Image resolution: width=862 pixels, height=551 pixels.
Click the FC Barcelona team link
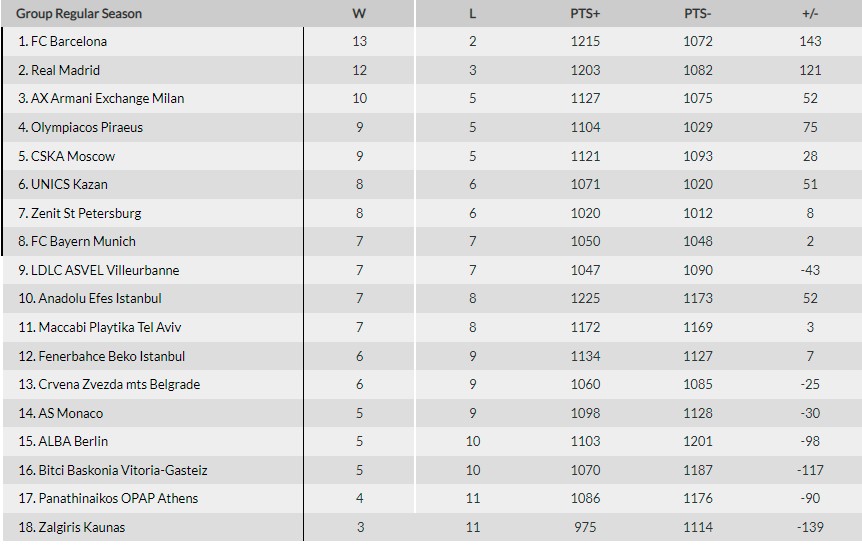tap(69, 42)
